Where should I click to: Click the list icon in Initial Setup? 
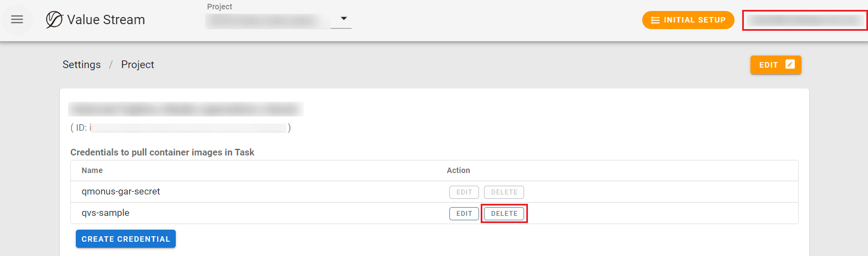[655, 20]
